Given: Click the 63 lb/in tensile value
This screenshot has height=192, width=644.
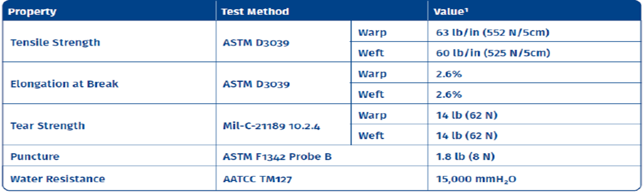Looking at the screenshot, I should [492, 32].
